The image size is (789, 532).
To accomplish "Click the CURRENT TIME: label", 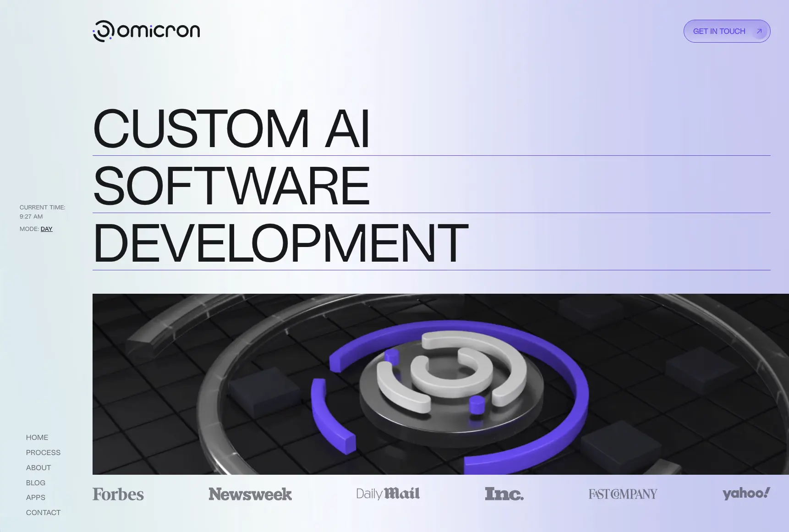I will [x=43, y=208].
